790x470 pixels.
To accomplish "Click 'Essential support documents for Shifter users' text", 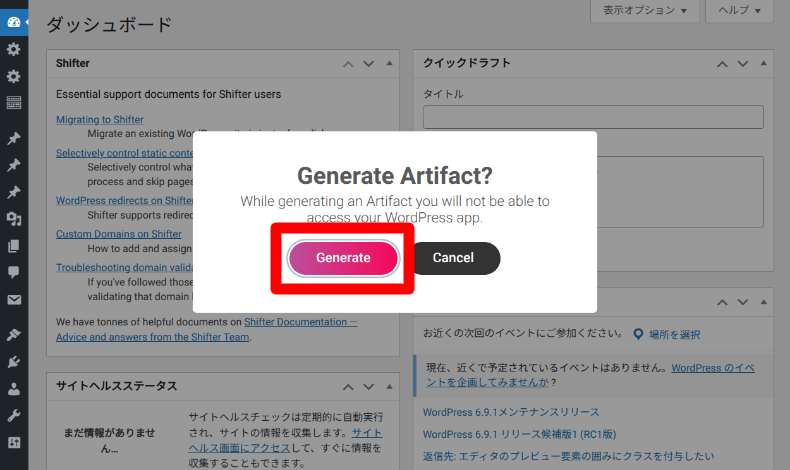I will coord(168,94).
